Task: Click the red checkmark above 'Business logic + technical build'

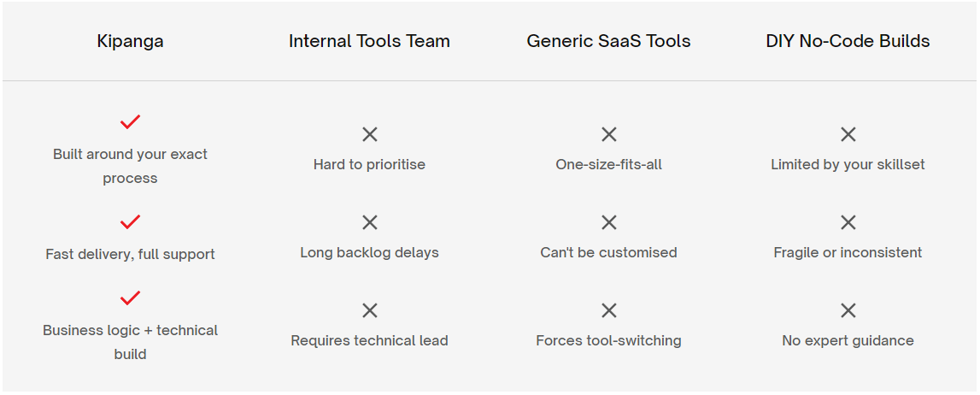Action: [x=130, y=298]
